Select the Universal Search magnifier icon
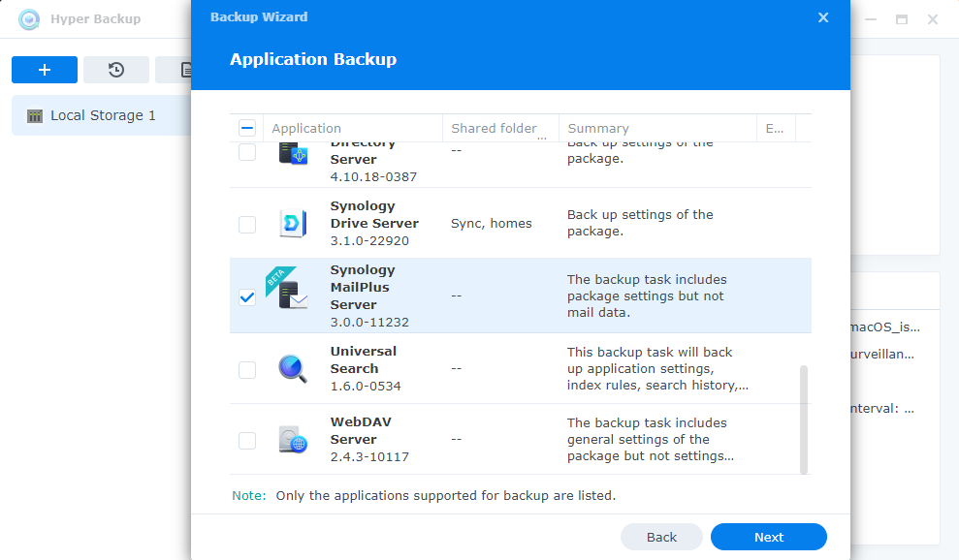Screen dimensions: 959x560 pyautogui.click(x=293, y=368)
